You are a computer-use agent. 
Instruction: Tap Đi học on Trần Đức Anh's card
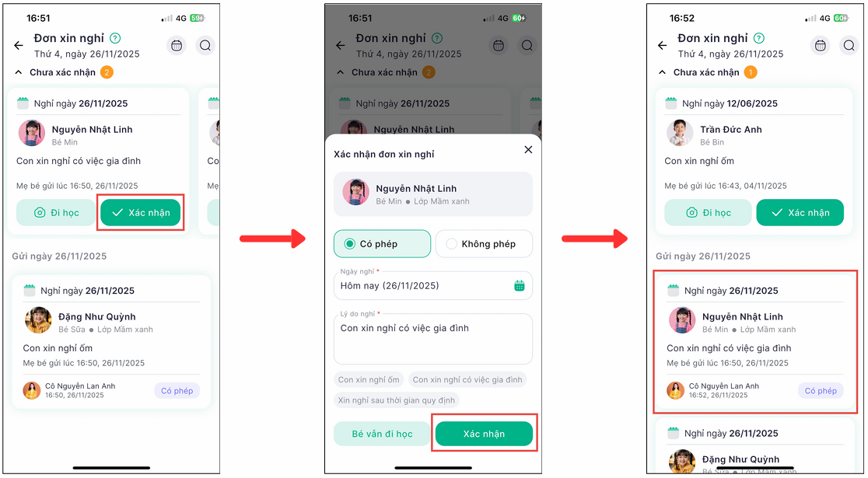(x=708, y=212)
